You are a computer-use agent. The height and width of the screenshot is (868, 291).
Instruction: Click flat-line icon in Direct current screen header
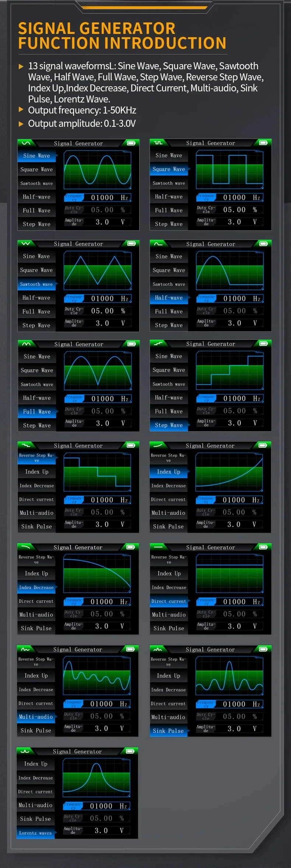pyautogui.click(x=158, y=547)
